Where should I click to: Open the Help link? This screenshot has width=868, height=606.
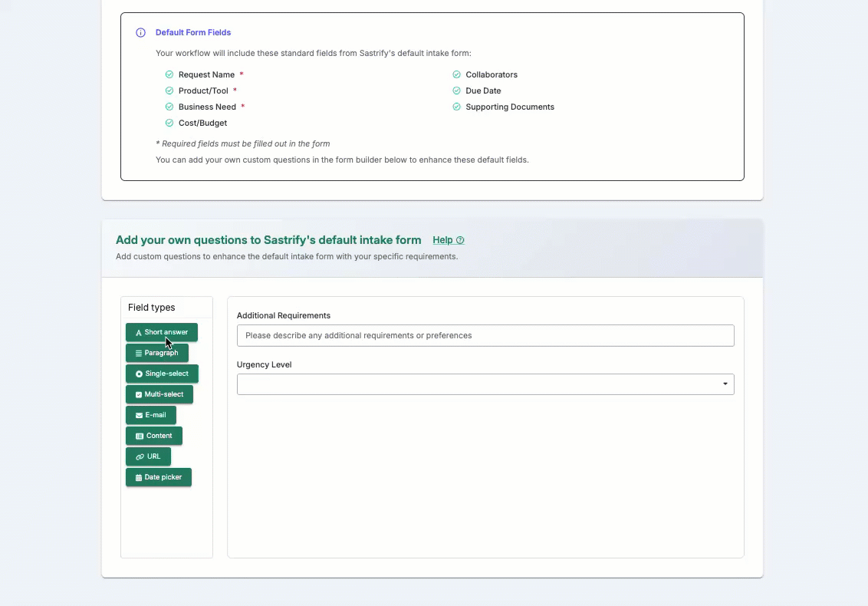click(x=449, y=240)
